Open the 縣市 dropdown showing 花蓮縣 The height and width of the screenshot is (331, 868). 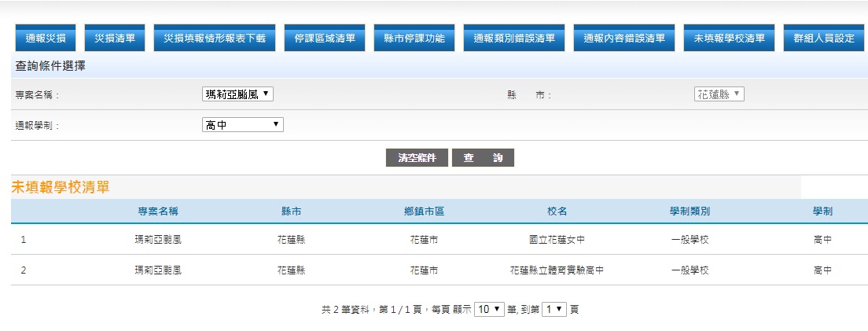[719, 94]
